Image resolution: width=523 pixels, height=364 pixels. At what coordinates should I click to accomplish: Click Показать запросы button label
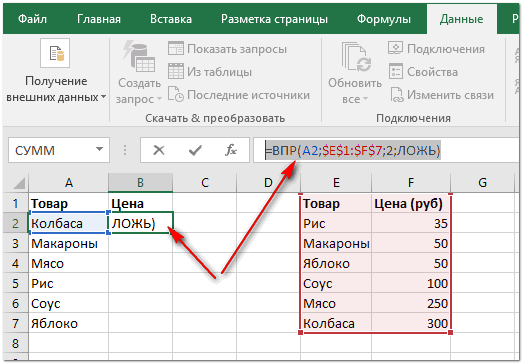[237, 49]
